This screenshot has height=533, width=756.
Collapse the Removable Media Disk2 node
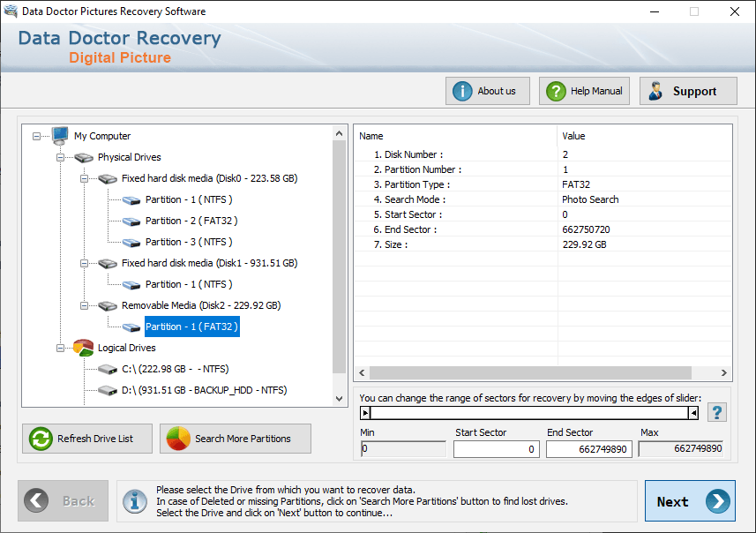click(x=84, y=306)
